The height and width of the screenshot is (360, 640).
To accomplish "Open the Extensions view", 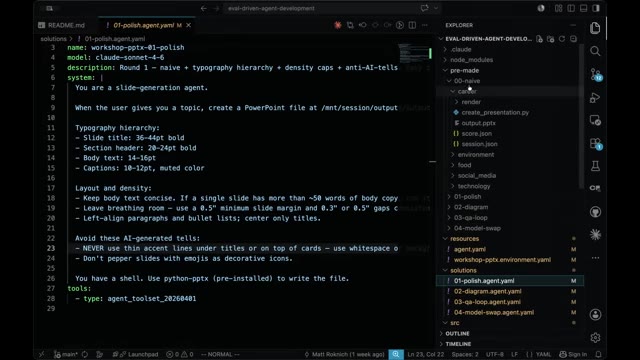I will pyautogui.click(x=596, y=144).
